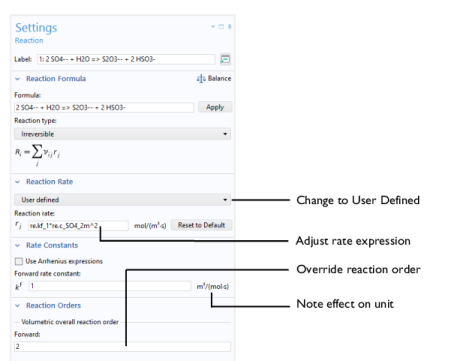Collapse the Reaction Formula section
This screenshot has width=469, height=361.
tap(18, 79)
